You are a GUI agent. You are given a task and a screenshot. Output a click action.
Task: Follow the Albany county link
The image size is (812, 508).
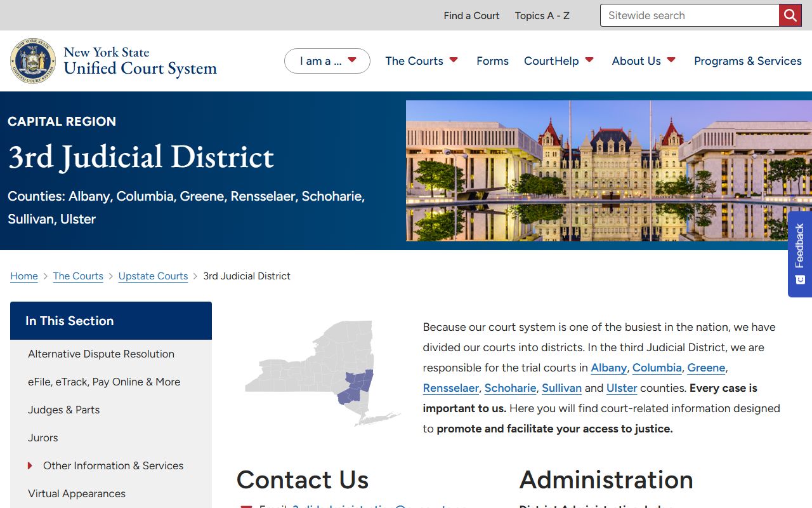coord(608,368)
